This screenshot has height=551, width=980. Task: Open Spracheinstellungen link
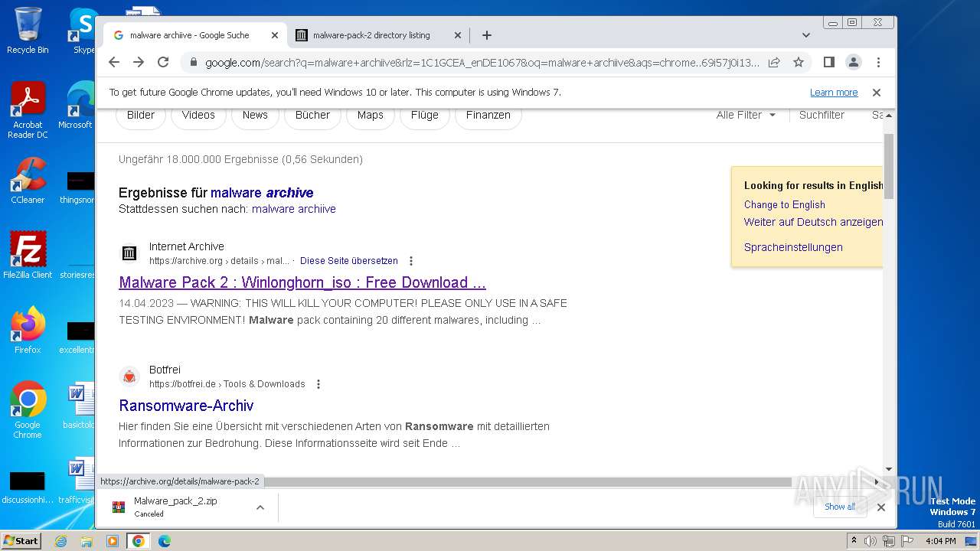pos(793,248)
